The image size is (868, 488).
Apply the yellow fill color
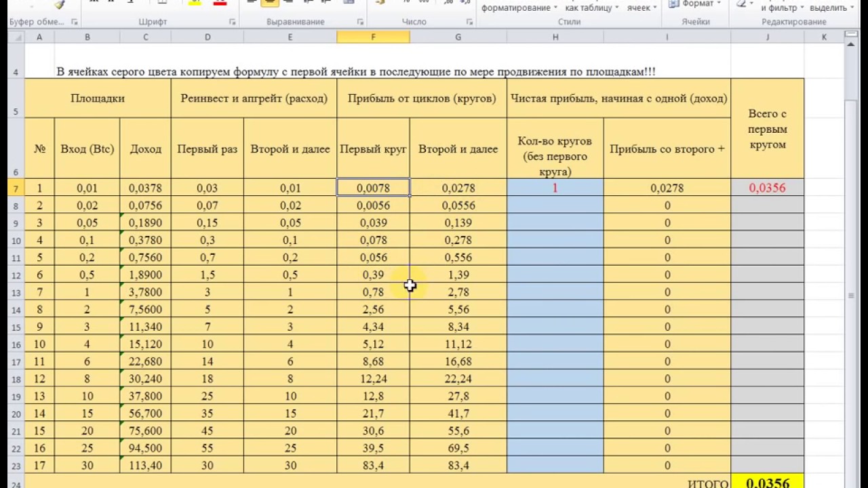pyautogui.click(x=195, y=3)
